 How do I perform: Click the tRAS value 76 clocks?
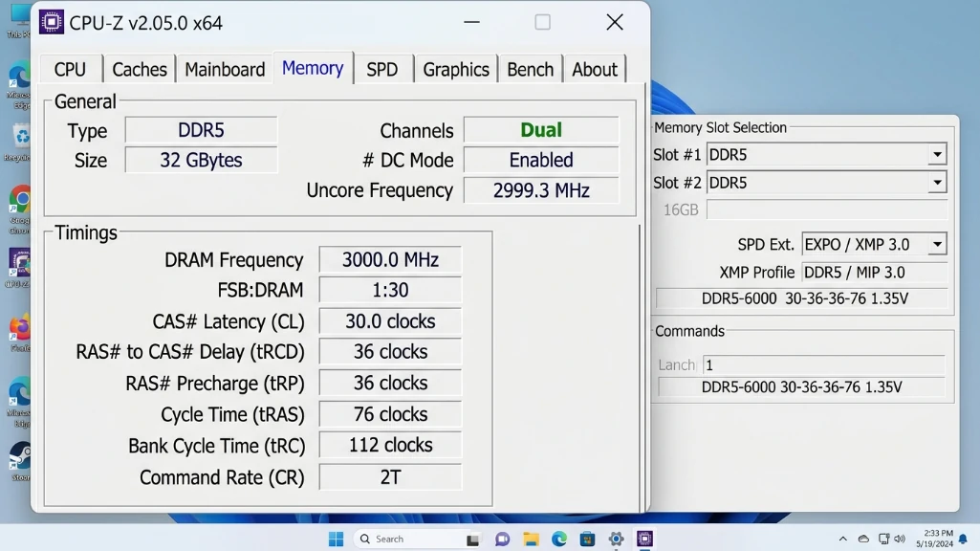coord(390,414)
